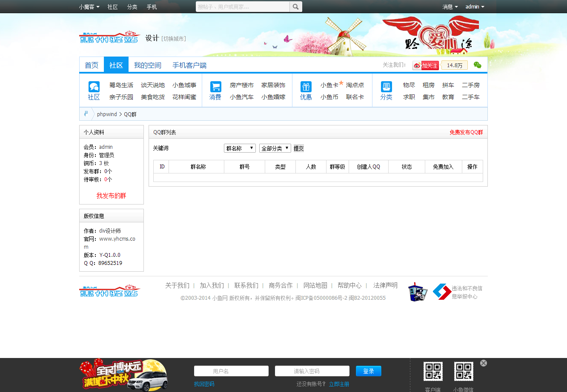Click the phpwind breadcrumb link
This screenshot has width=567, height=392.
point(107,114)
